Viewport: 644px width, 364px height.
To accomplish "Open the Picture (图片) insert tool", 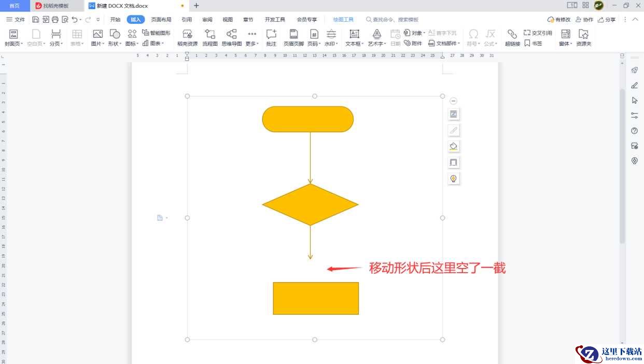I will (x=97, y=38).
